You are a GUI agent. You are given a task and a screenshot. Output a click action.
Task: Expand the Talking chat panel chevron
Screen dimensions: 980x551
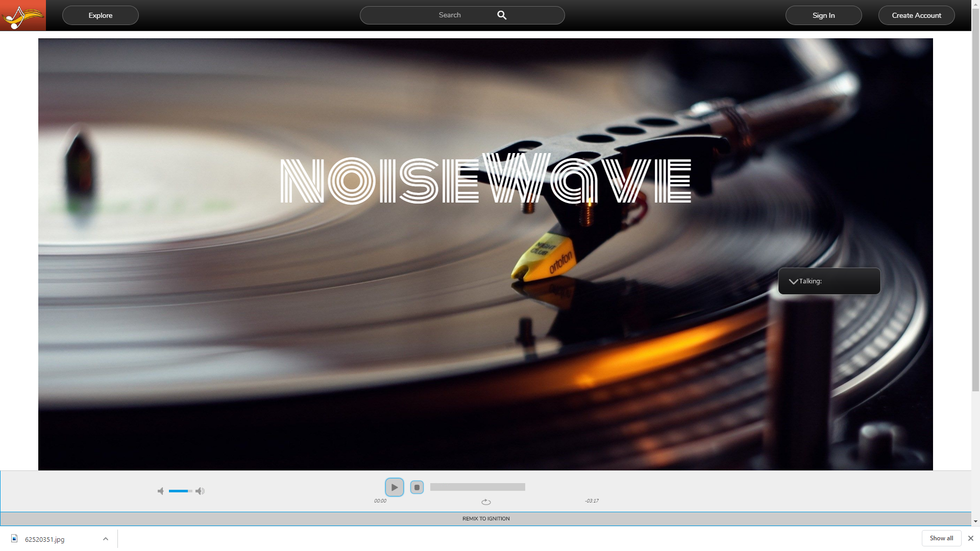point(793,282)
